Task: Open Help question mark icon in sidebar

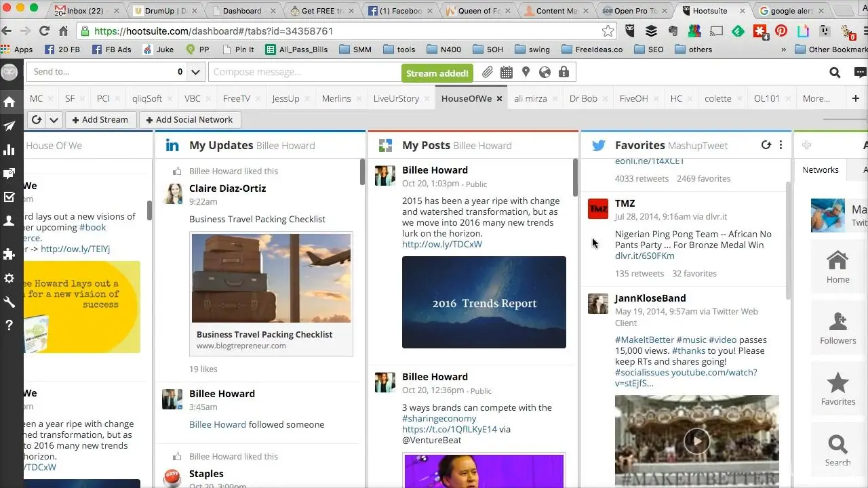Action: 9,325
